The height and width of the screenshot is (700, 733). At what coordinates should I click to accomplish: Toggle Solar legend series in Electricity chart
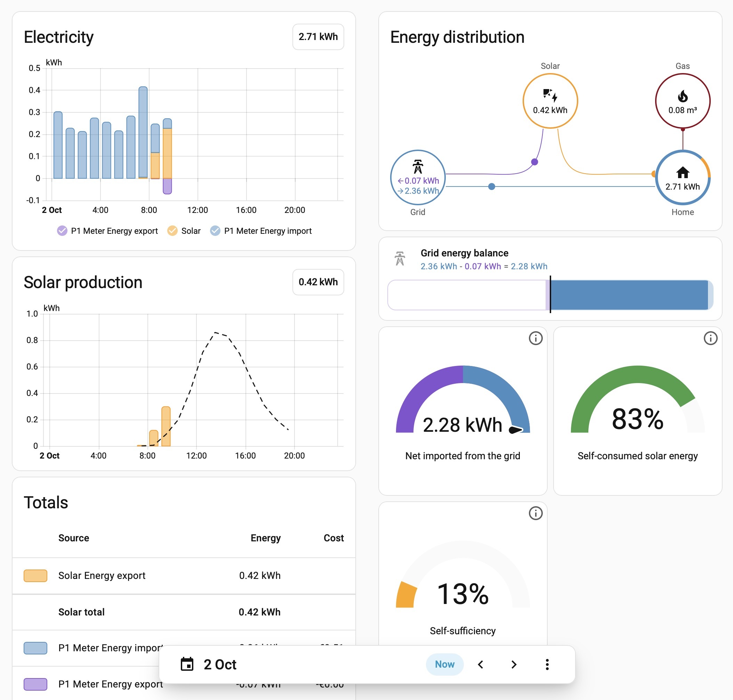(184, 231)
